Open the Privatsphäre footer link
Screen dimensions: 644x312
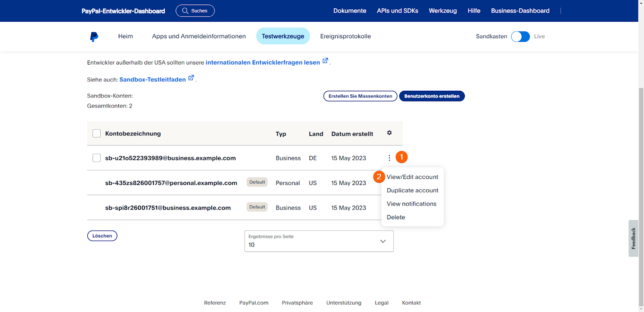click(297, 303)
